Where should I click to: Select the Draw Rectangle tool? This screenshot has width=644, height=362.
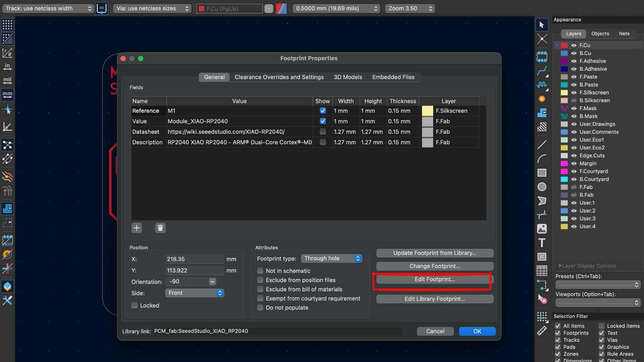(542, 173)
